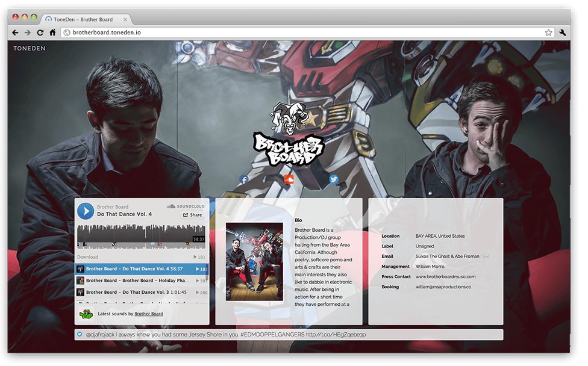Click the Holiday Pha... track artwork thumbnail

pos(80,281)
